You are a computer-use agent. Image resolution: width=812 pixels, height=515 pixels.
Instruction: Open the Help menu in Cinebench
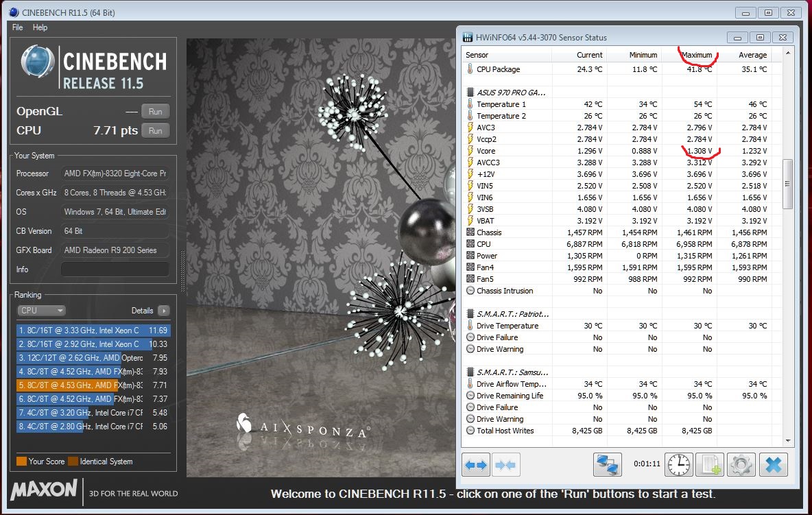point(40,27)
